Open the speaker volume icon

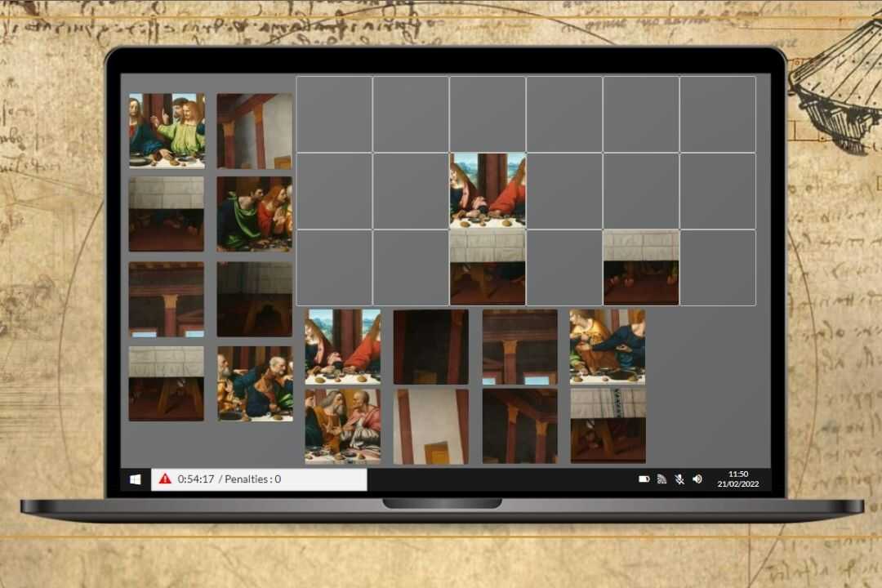pos(697,479)
